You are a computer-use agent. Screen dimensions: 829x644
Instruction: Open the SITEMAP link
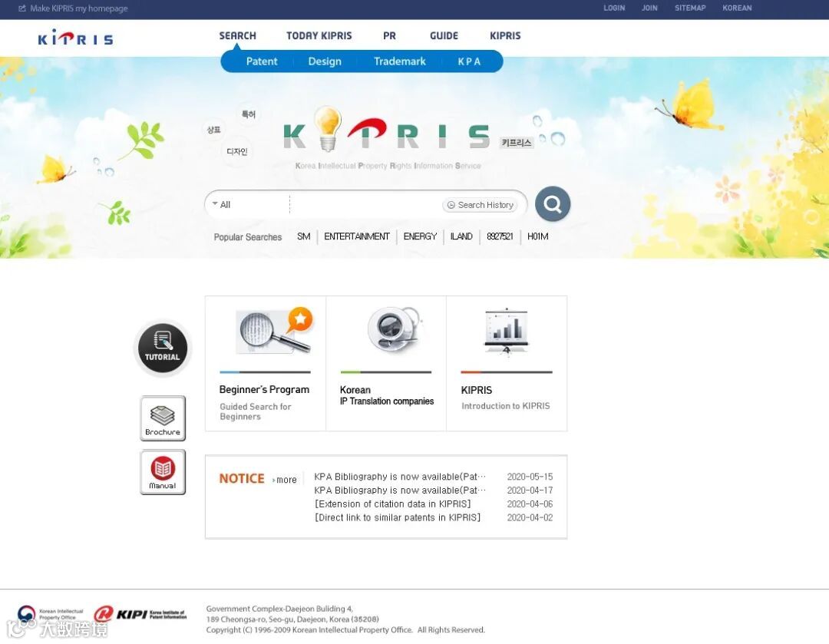pyautogui.click(x=690, y=8)
